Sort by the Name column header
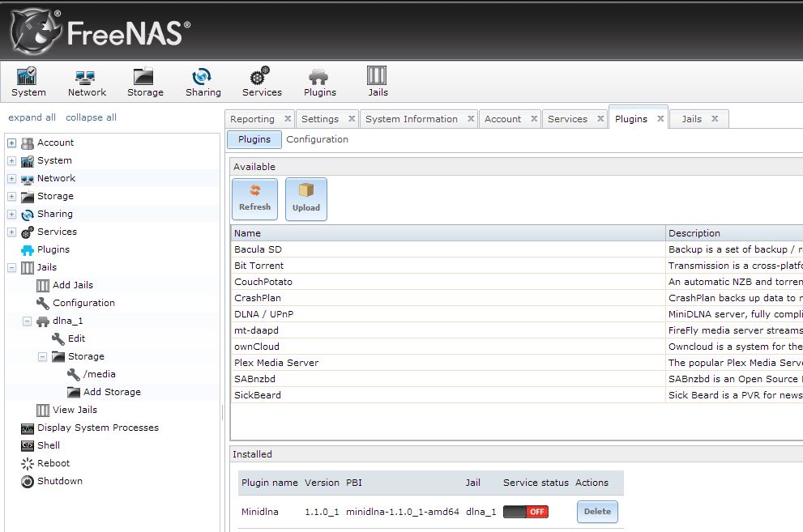 [x=448, y=233]
